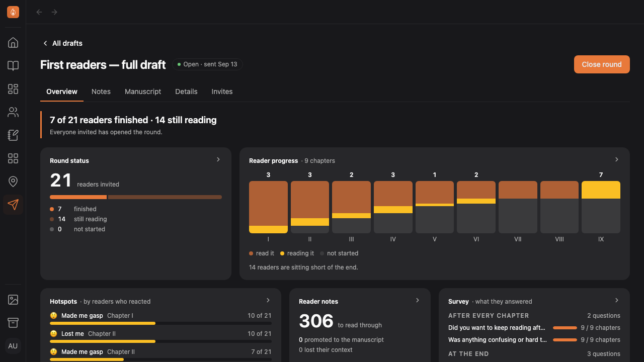Select the chapter IX bar in Reader progress
The image size is (644, 362).
[x=601, y=207]
